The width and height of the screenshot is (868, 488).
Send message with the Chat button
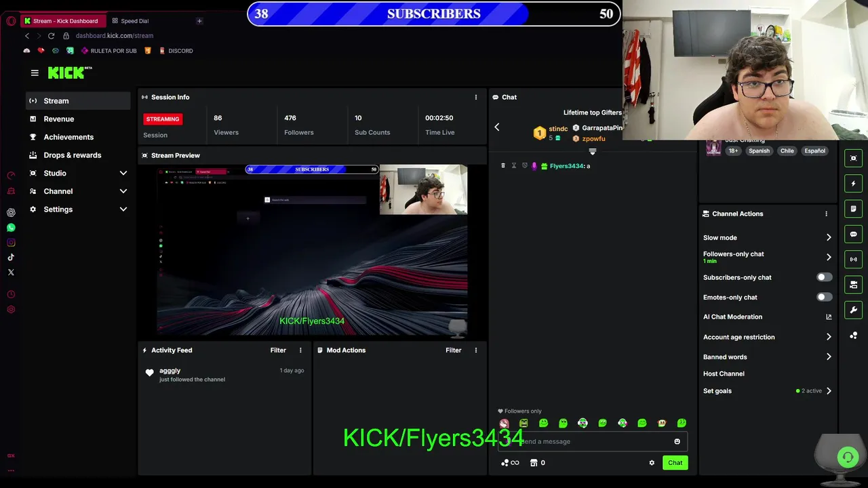point(675,463)
